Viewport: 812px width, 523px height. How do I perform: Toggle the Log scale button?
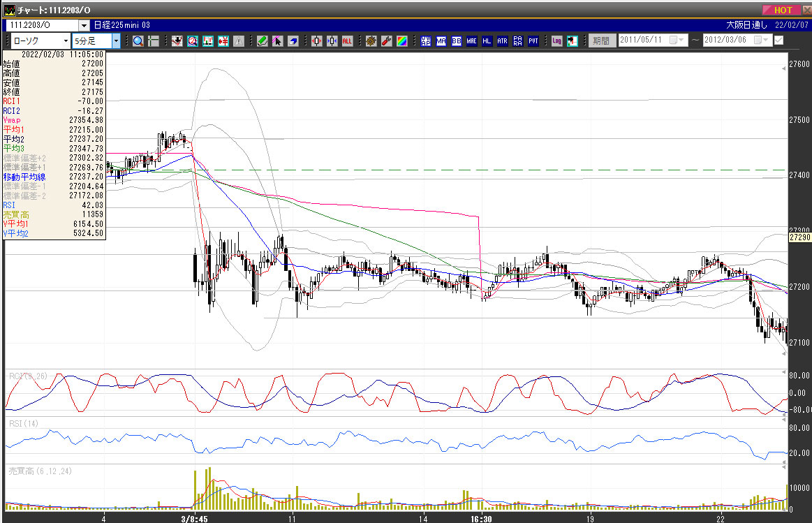tap(556, 41)
